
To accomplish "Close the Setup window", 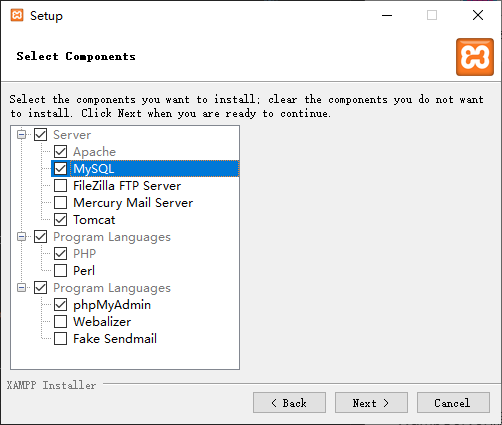I will pyautogui.click(x=478, y=15).
